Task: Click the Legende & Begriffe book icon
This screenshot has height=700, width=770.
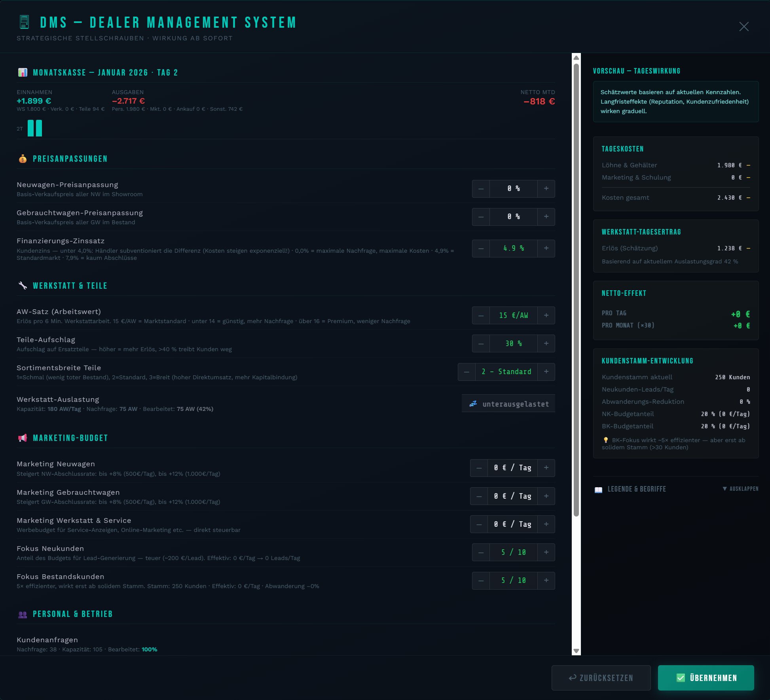Action: tap(598, 490)
